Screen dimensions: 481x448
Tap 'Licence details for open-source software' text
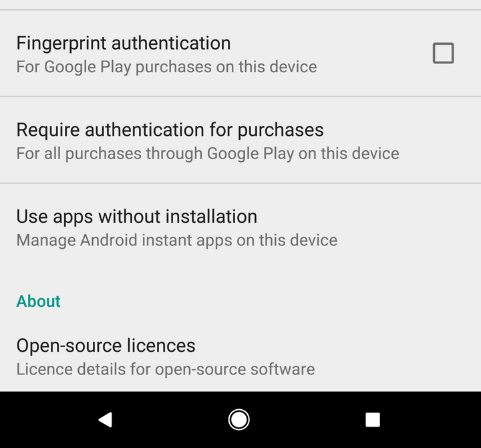pyautogui.click(x=166, y=369)
